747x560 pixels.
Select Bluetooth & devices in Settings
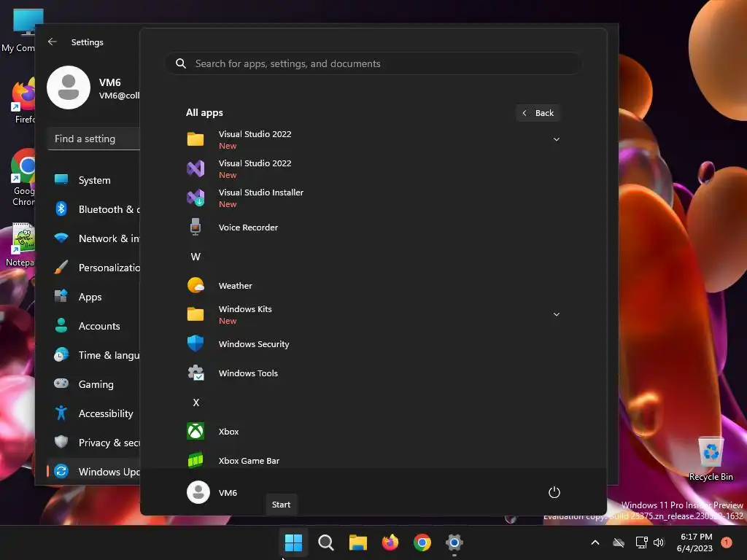pyautogui.click(x=93, y=209)
